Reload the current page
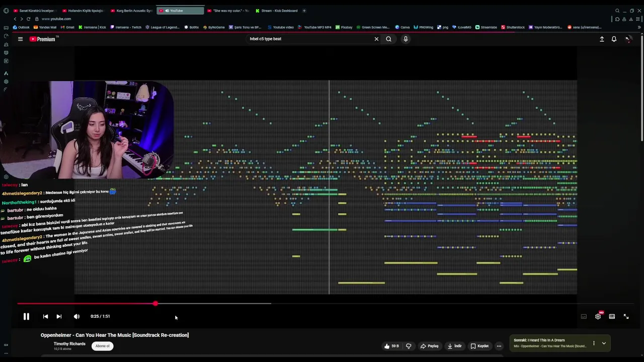644x362 pixels. (x=28, y=19)
